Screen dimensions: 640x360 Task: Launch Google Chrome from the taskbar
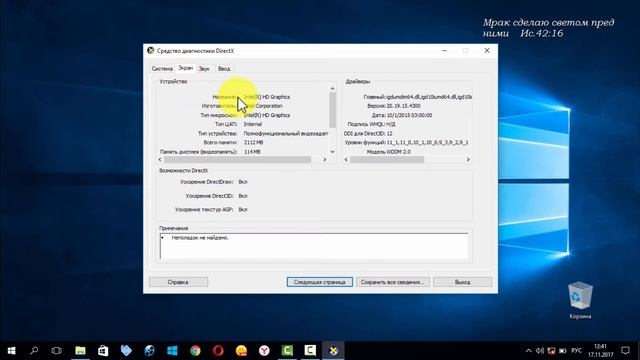point(196,350)
